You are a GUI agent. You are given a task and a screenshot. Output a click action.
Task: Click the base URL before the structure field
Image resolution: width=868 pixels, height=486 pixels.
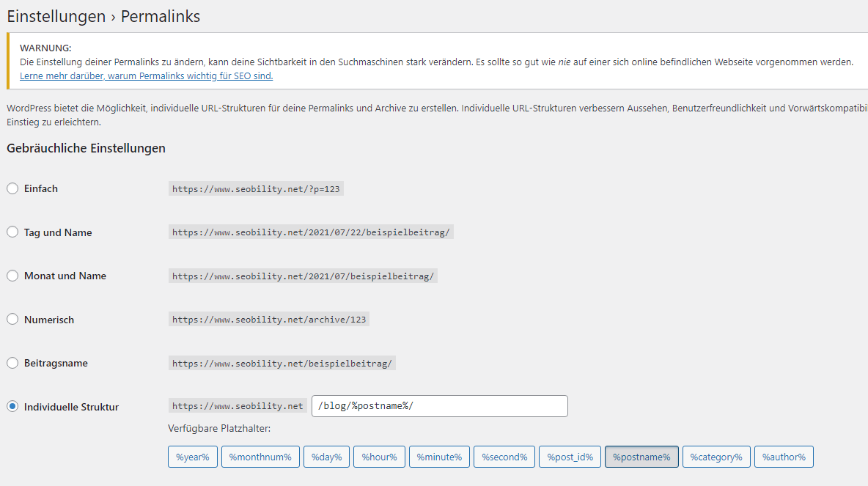point(238,406)
